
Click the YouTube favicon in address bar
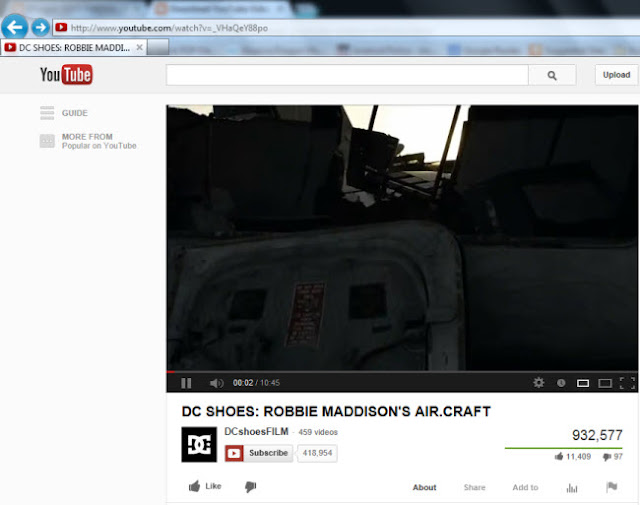pos(61,27)
